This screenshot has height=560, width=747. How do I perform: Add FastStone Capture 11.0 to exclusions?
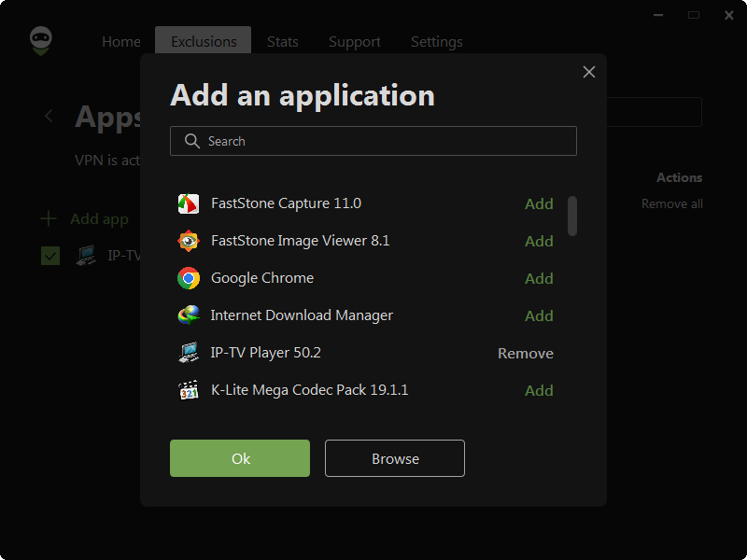point(539,203)
